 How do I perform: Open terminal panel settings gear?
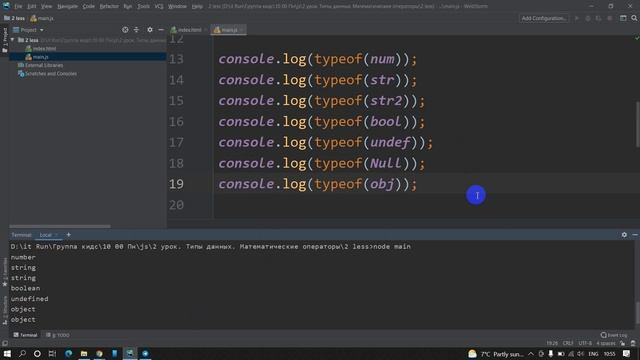point(624,235)
